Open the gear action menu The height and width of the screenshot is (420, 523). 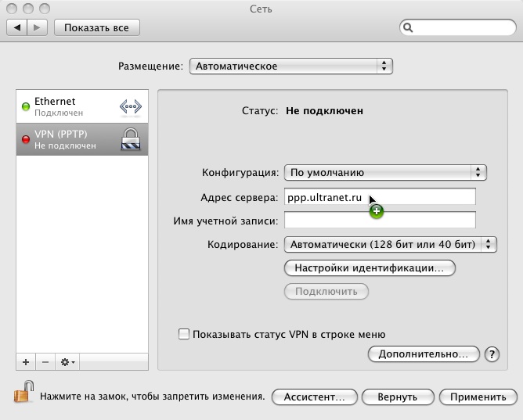(x=67, y=362)
